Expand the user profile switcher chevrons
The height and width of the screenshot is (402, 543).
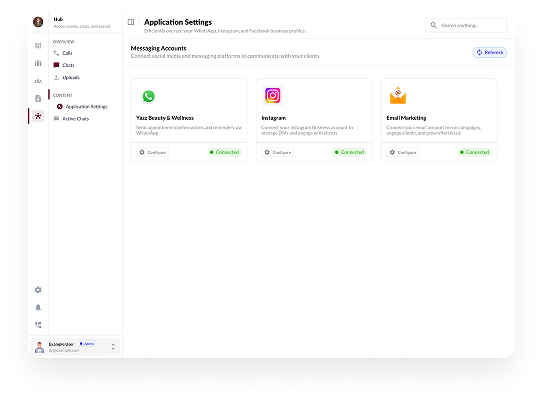(x=113, y=347)
